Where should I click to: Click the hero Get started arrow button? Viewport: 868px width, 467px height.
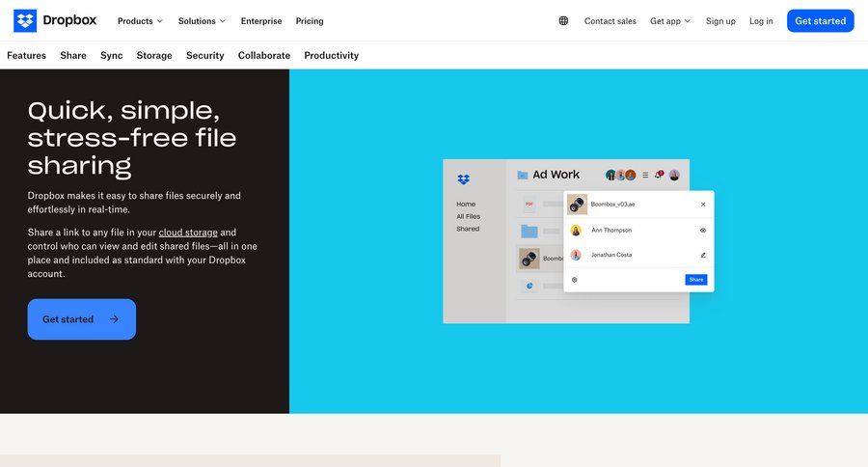click(x=81, y=319)
